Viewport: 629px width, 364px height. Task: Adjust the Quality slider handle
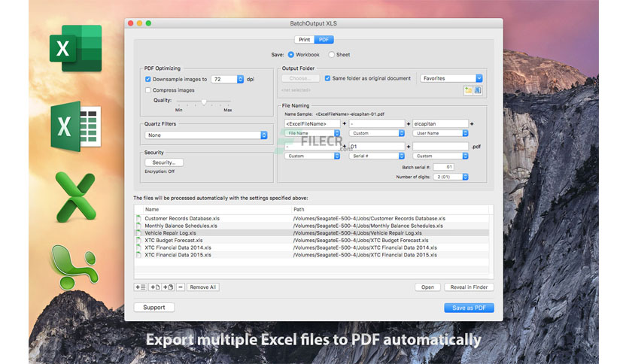pos(204,102)
